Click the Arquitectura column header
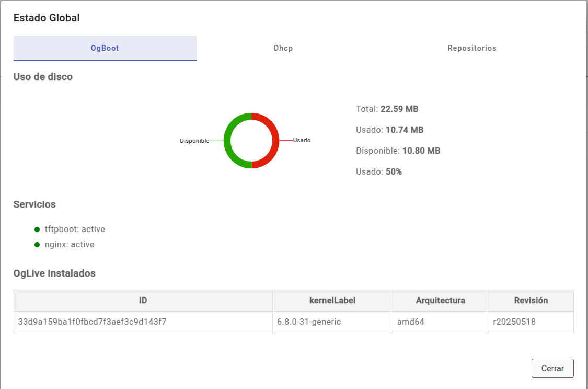Image resolution: width=588 pixels, height=389 pixels. (x=440, y=301)
